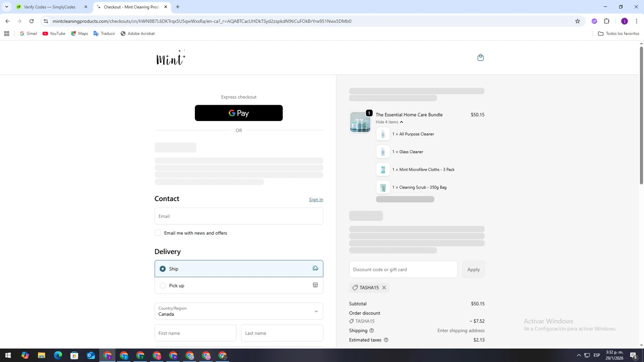Close the Checkout Mint Cleaning tab
This screenshot has height=362, width=644.
(x=166, y=7)
